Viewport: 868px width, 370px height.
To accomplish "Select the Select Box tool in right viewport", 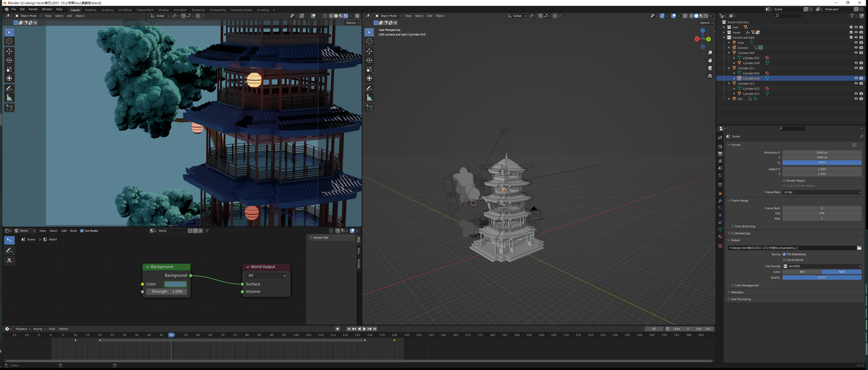I will (369, 32).
